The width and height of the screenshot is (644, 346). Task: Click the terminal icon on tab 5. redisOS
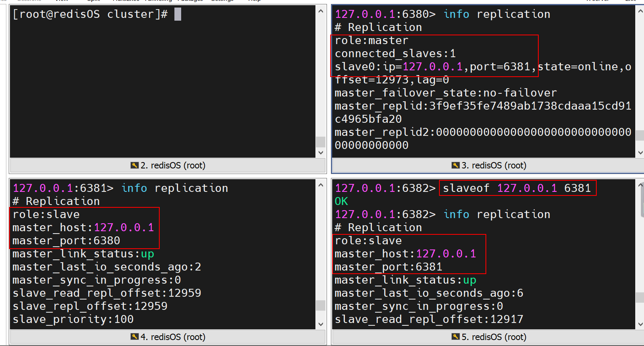click(456, 337)
